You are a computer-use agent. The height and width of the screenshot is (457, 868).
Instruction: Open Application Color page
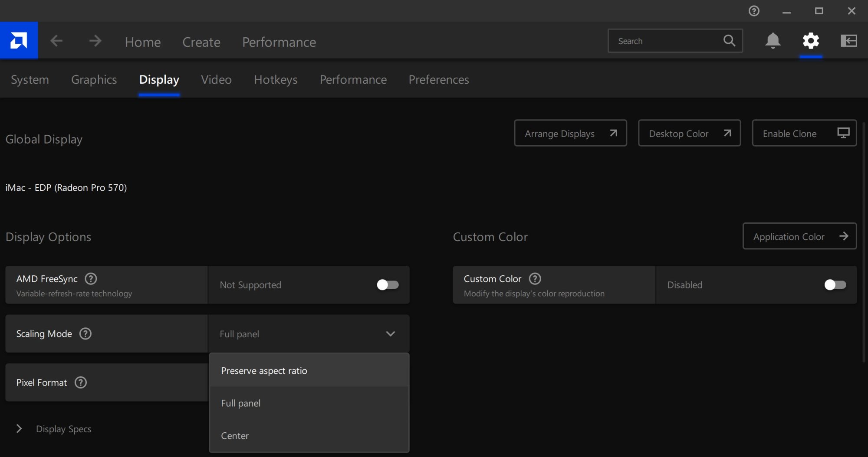[799, 236]
